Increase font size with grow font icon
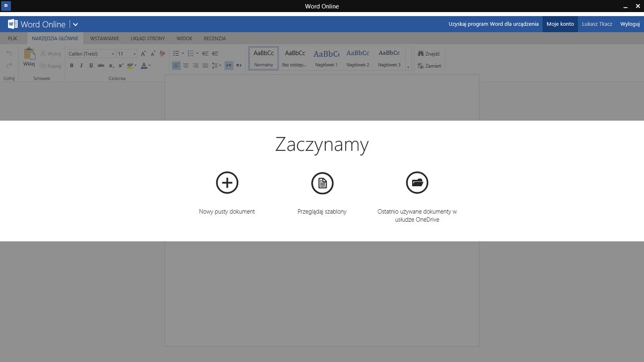The image size is (644, 362). [x=143, y=53]
